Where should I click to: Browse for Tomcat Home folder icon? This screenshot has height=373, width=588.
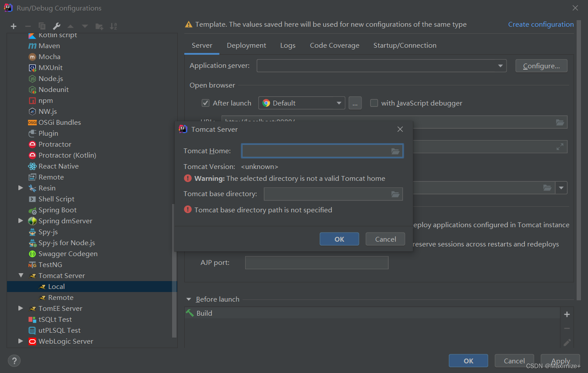tap(395, 151)
